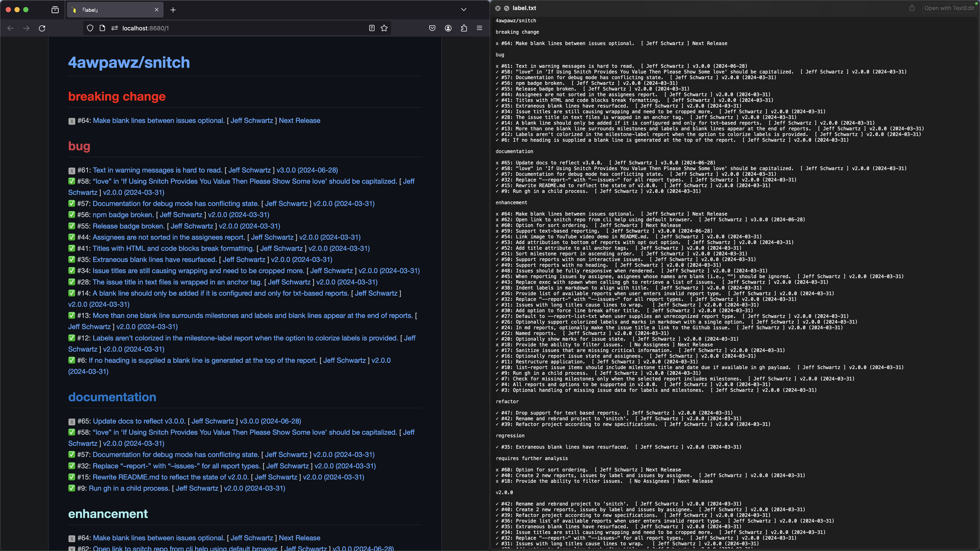The height and width of the screenshot is (551, 980).
Task: Expand the list all tabs chevron
Action: [463, 10]
